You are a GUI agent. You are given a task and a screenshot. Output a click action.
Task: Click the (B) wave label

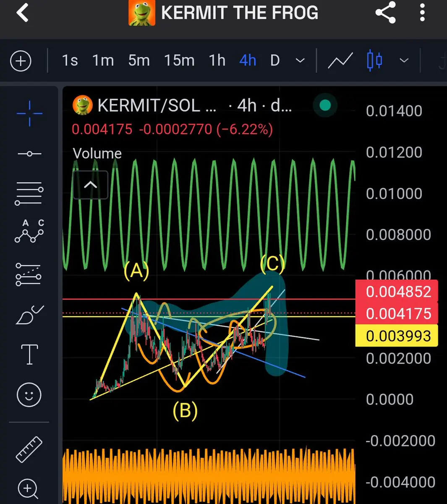pos(185,410)
